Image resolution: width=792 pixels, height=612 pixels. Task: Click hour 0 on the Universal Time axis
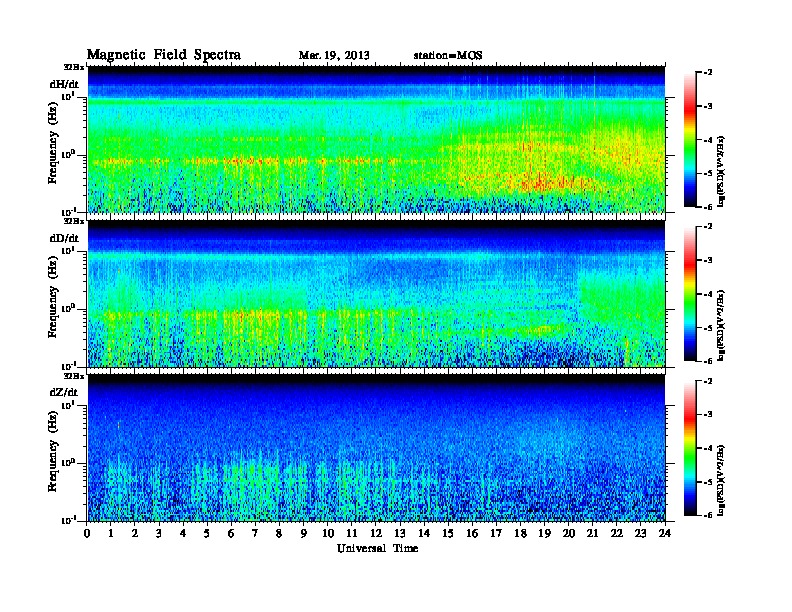click(x=87, y=533)
